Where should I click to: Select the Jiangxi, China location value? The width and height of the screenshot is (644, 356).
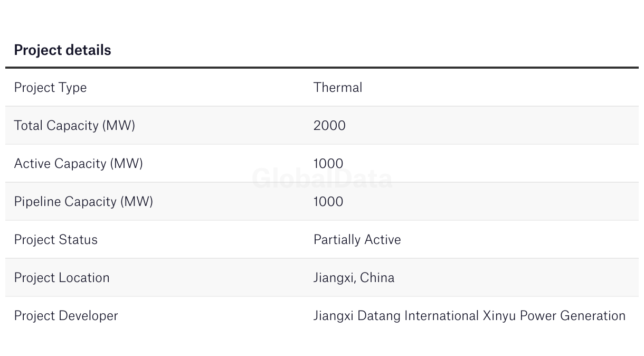[x=354, y=278]
